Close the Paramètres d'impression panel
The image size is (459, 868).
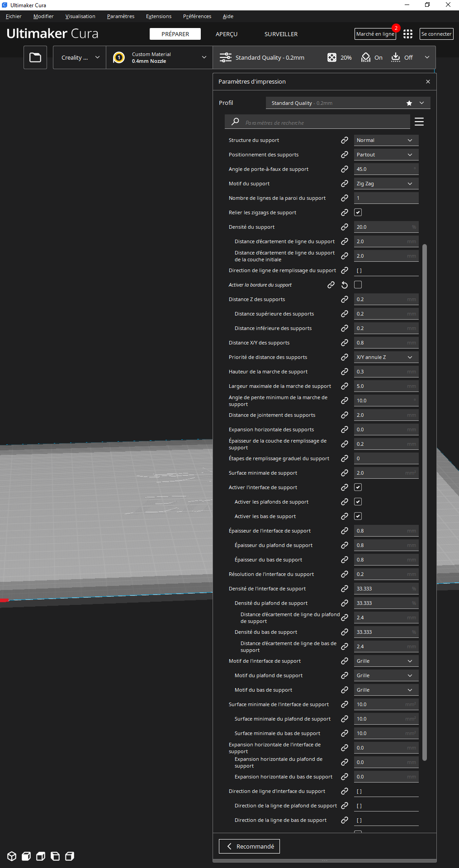(428, 82)
